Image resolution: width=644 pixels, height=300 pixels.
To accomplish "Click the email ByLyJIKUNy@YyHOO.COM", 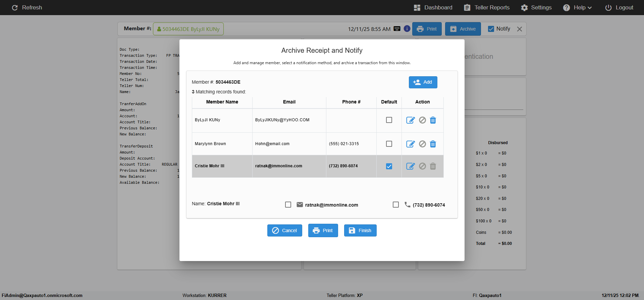I will click(282, 120).
